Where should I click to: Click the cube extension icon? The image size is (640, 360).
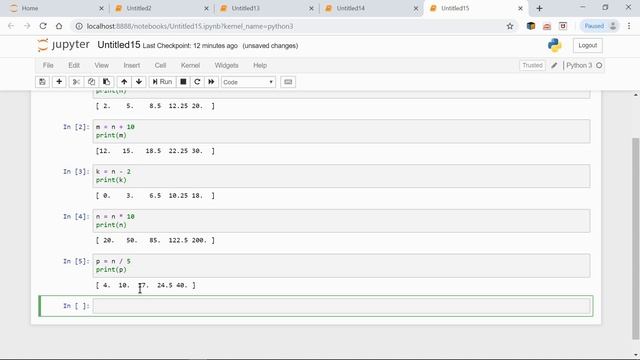(531, 26)
